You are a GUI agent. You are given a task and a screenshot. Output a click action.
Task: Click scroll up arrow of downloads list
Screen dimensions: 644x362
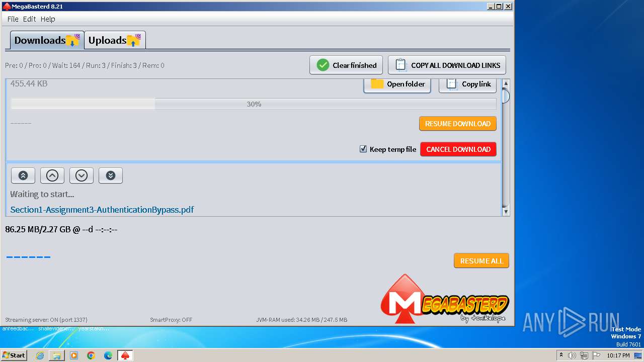pyautogui.click(x=506, y=83)
